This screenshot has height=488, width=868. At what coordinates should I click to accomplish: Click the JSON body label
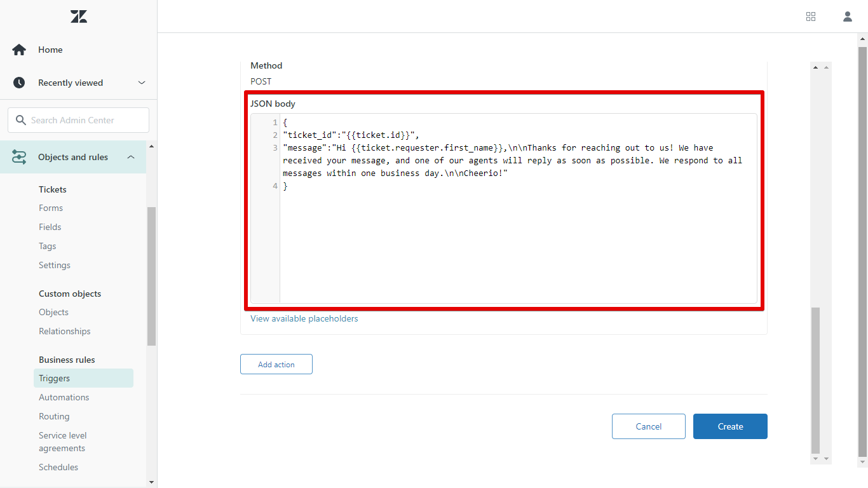click(273, 104)
